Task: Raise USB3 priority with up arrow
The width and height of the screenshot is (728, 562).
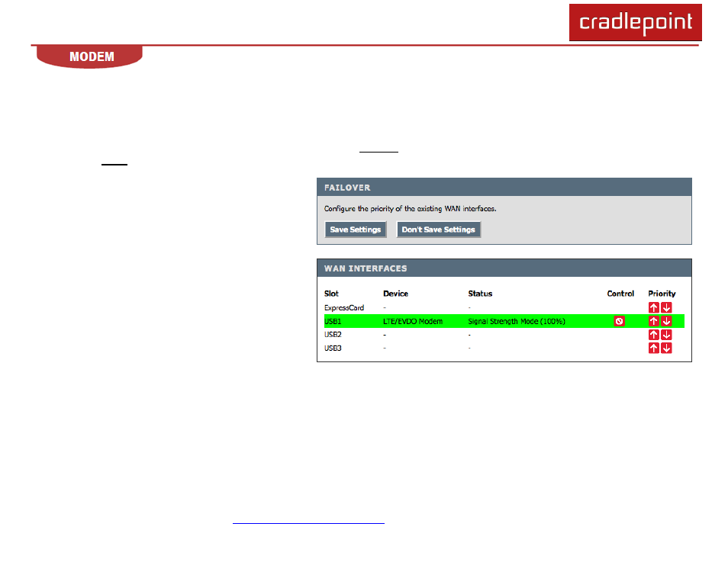Action: click(654, 348)
